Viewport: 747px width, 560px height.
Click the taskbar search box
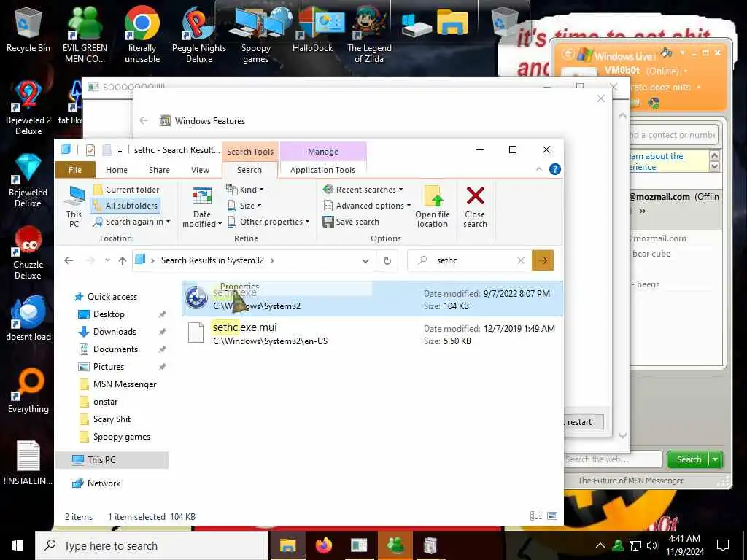152,545
